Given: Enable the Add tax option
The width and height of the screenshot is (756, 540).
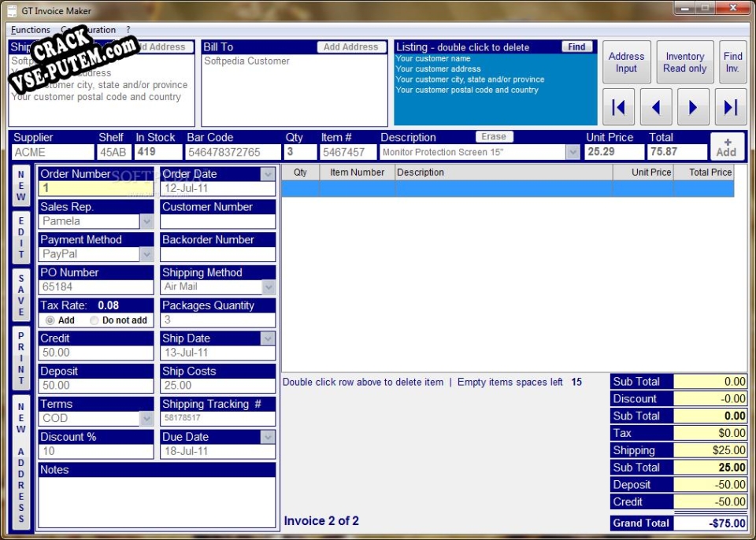Looking at the screenshot, I should [x=49, y=320].
